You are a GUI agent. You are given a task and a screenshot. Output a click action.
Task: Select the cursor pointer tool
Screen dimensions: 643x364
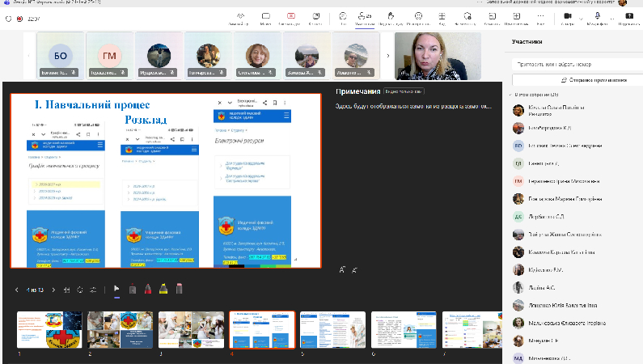click(x=116, y=290)
